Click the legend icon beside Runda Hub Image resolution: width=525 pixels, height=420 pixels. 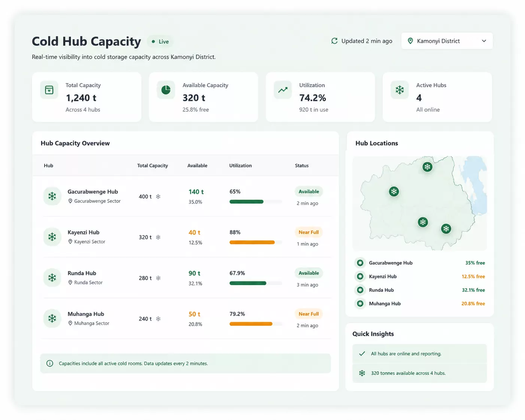pyautogui.click(x=360, y=290)
